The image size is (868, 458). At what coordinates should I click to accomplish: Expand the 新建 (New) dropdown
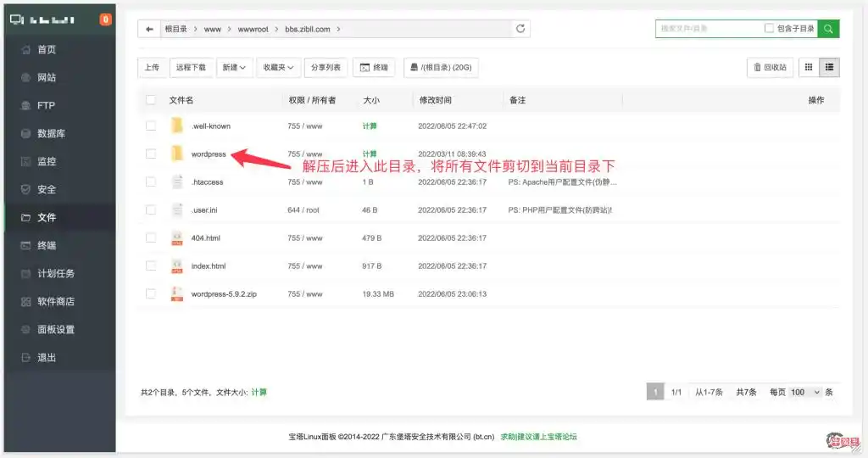234,67
